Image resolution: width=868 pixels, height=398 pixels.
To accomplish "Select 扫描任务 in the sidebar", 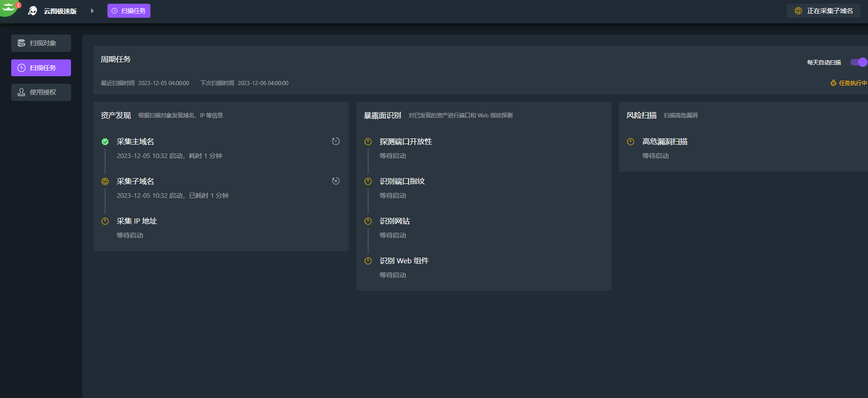I will [x=41, y=68].
